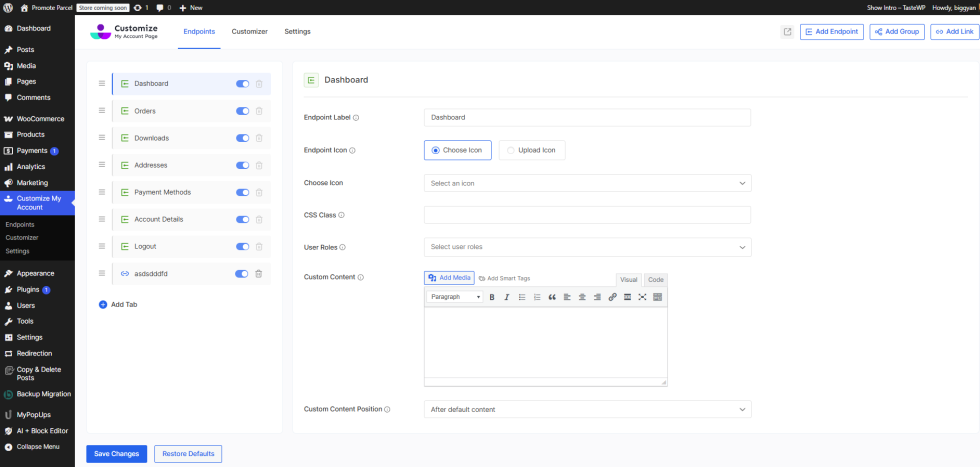Select the Upload Icon radio option
This screenshot has width=980, height=467.
532,150
